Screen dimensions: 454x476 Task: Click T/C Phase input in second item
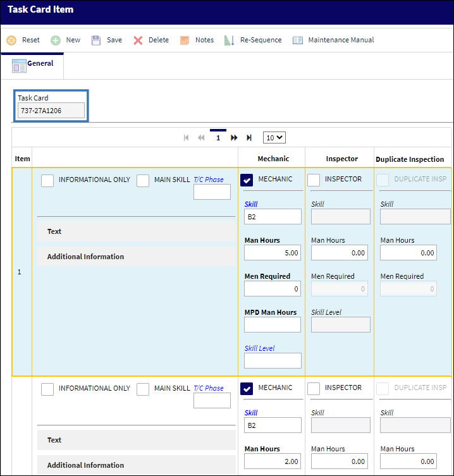(212, 400)
